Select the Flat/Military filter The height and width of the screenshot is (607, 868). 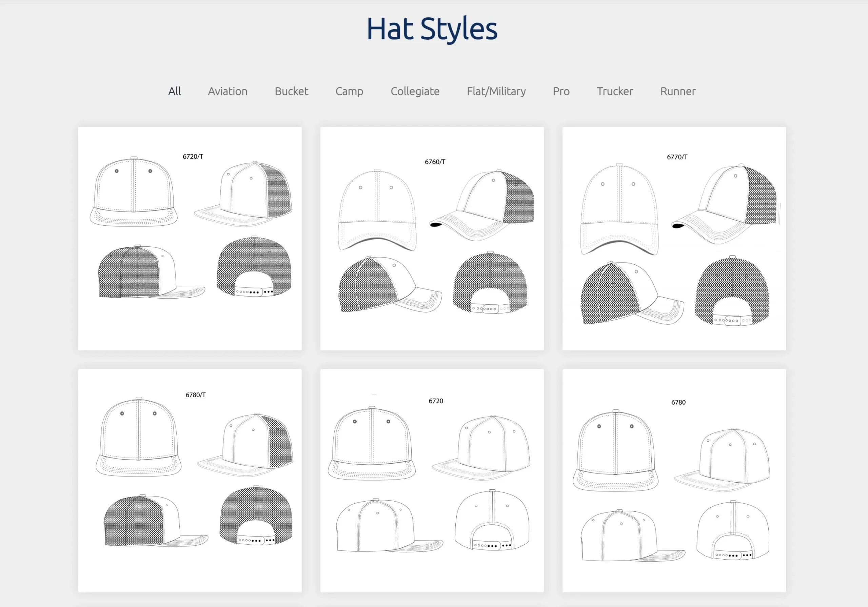[x=496, y=91]
